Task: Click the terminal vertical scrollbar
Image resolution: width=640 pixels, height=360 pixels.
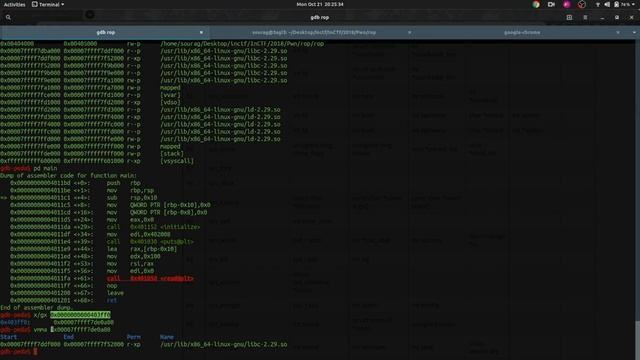Action: pyautogui.click(x=637, y=340)
